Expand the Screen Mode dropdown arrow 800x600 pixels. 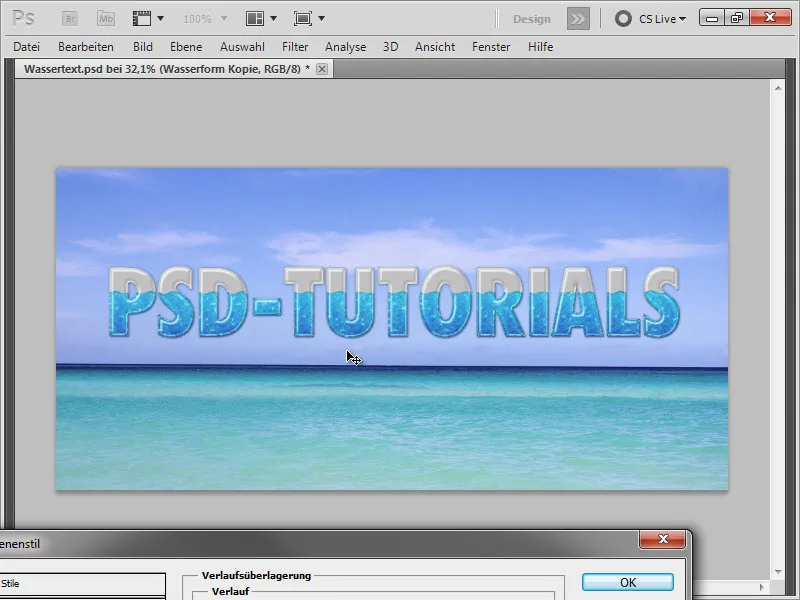(x=321, y=19)
